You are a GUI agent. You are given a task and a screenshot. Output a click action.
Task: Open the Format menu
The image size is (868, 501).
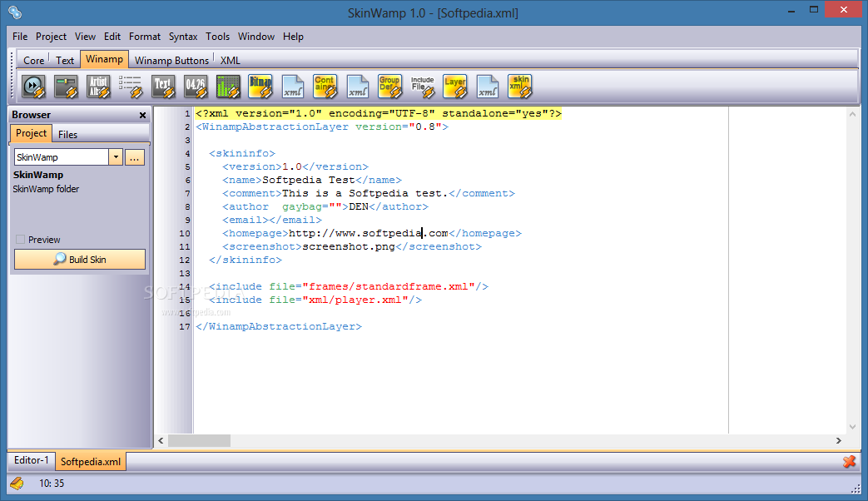[145, 37]
